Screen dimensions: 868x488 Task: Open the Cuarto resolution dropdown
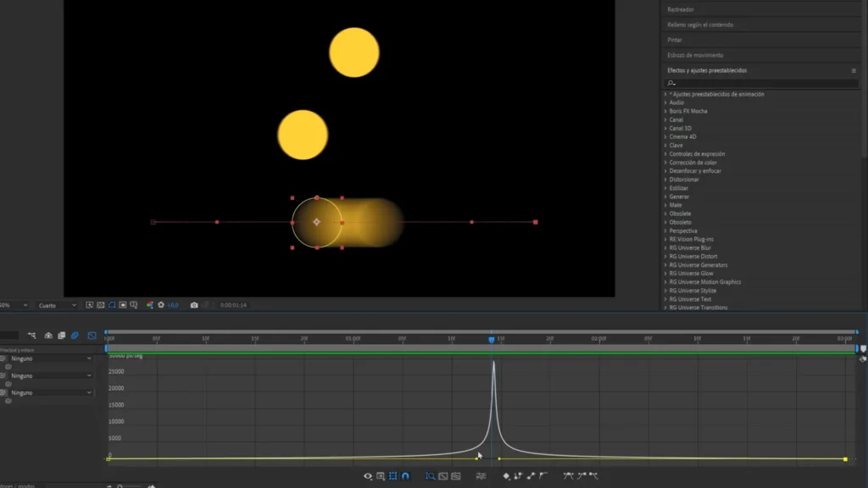point(58,305)
